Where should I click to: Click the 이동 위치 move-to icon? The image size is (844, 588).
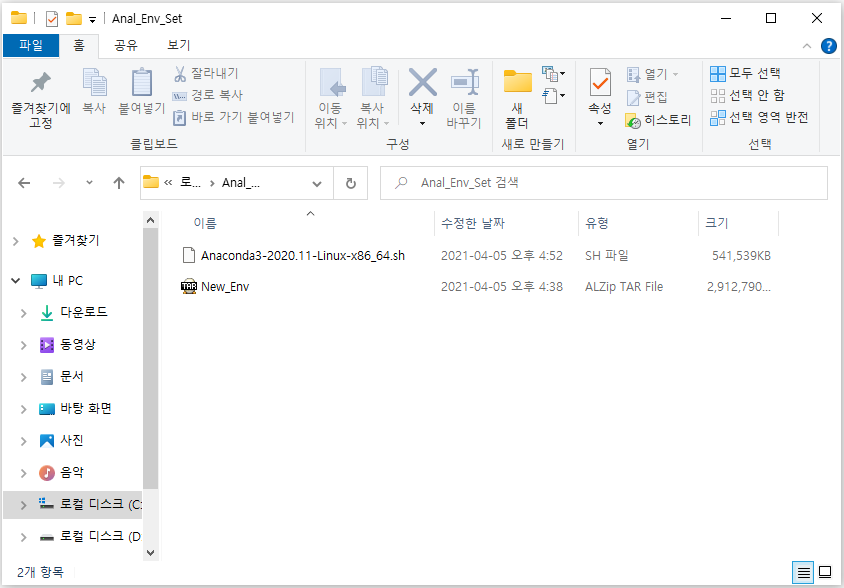(x=330, y=100)
